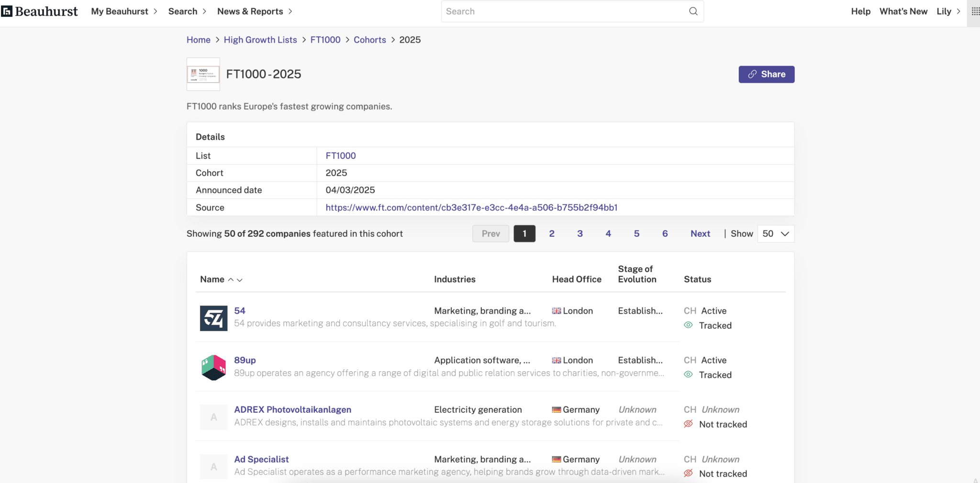Screen dimensions: 980x483
Task: Go to the Next page
Action: click(x=700, y=233)
